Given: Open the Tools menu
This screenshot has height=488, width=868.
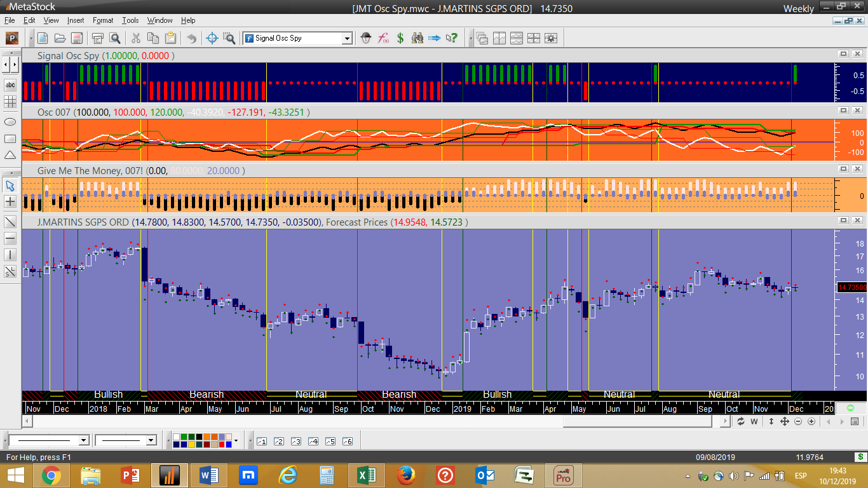Looking at the screenshot, I should click(130, 20).
